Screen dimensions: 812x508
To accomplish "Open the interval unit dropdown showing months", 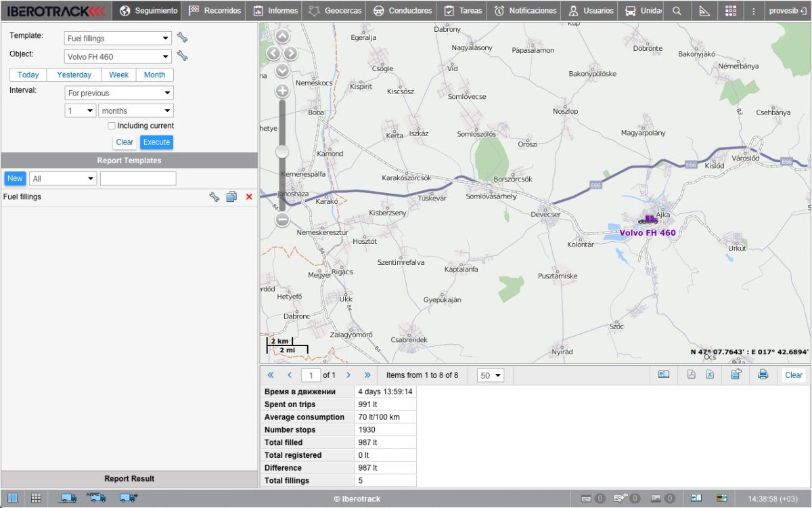I will coord(136,110).
